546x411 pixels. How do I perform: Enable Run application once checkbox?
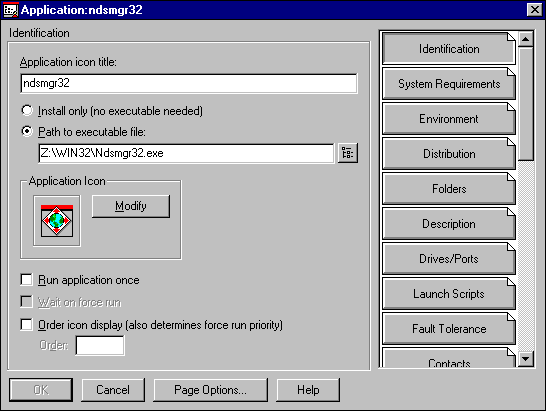[26, 279]
